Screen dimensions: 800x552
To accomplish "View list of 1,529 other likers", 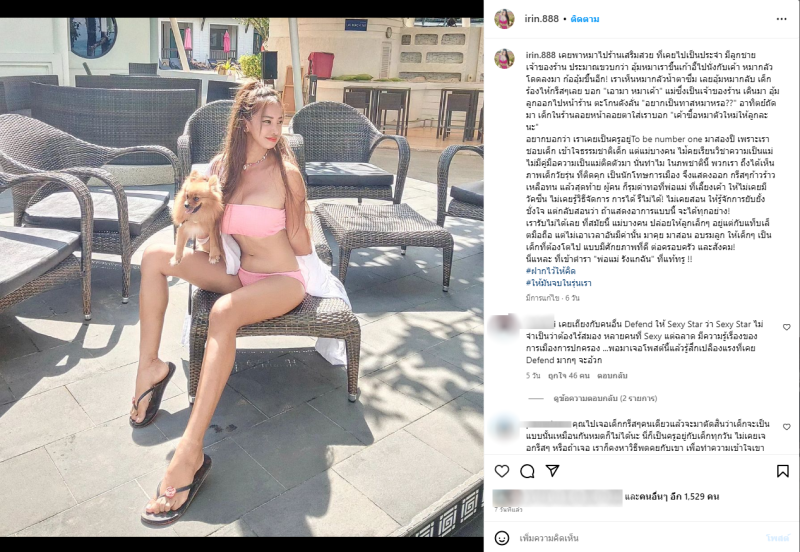I will pos(671,496).
